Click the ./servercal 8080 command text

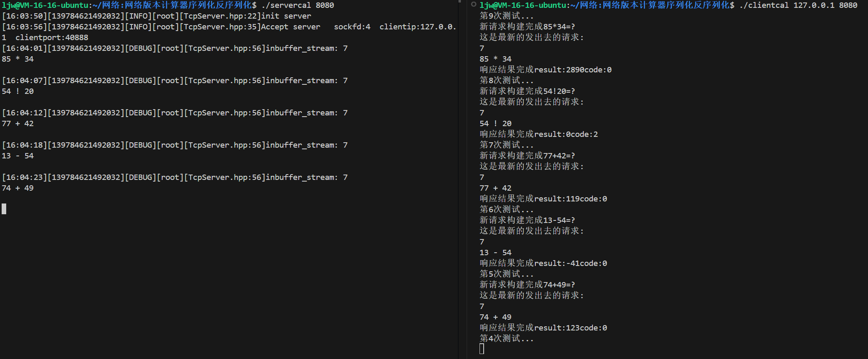tap(297, 5)
